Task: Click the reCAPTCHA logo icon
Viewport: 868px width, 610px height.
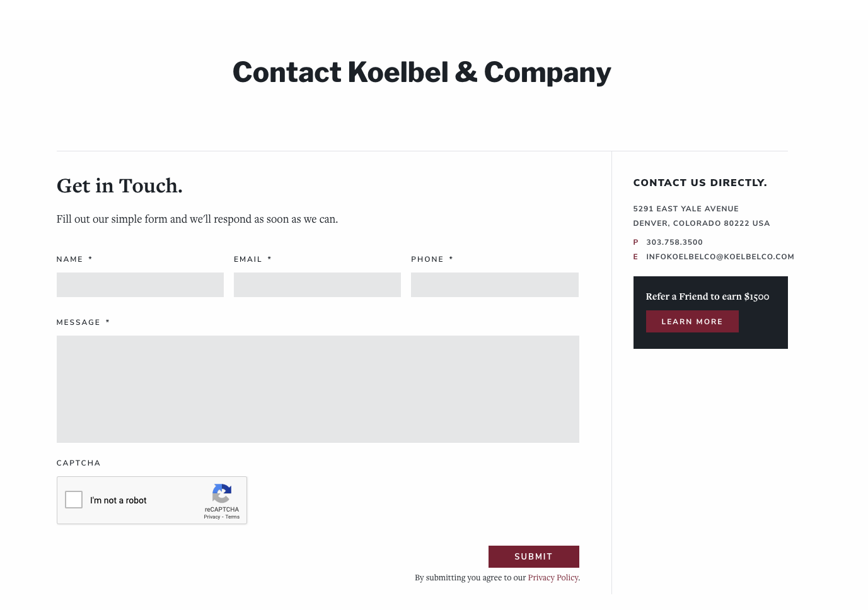Action: [x=222, y=493]
